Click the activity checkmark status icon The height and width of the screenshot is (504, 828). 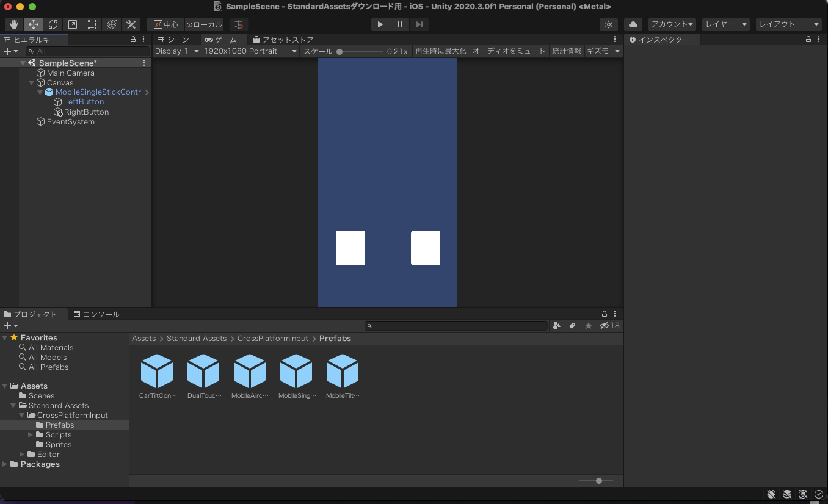(x=819, y=494)
